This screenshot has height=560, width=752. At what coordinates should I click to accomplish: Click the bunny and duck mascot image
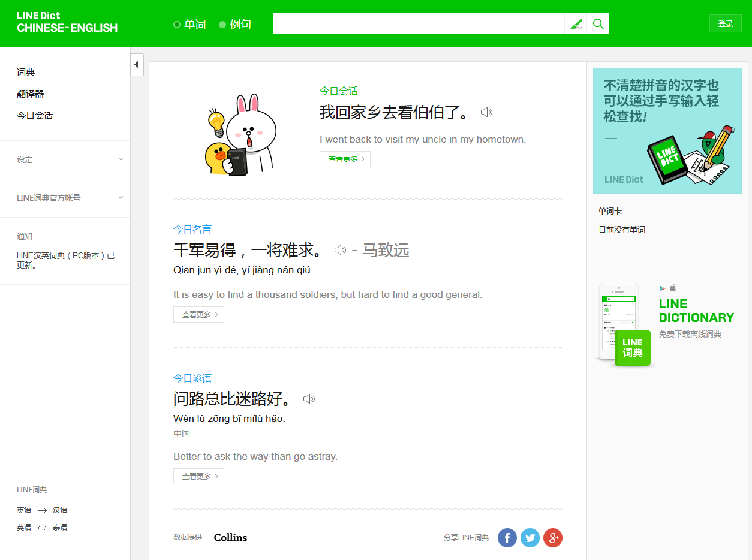click(240, 135)
